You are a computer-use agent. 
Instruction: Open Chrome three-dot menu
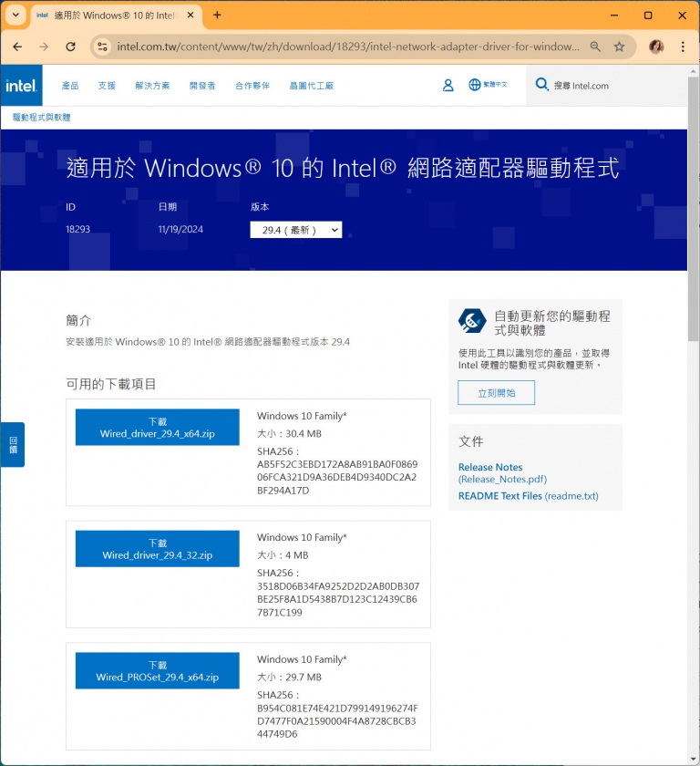pyautogui.click(x=683, y=47)
